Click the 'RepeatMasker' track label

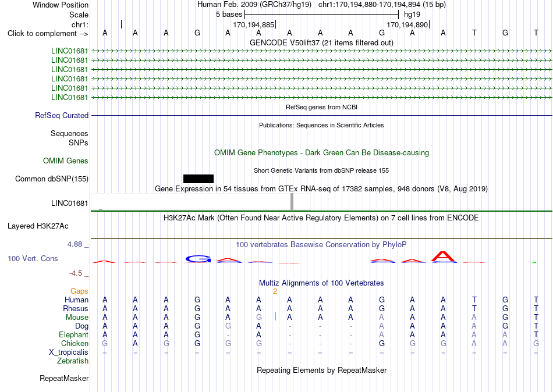coord(64,378)
